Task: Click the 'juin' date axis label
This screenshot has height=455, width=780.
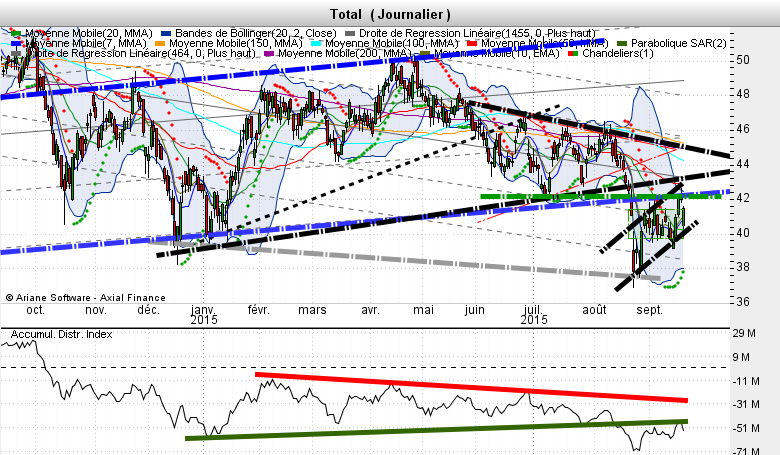Action: pyautogui.click(x=475, y=310)
